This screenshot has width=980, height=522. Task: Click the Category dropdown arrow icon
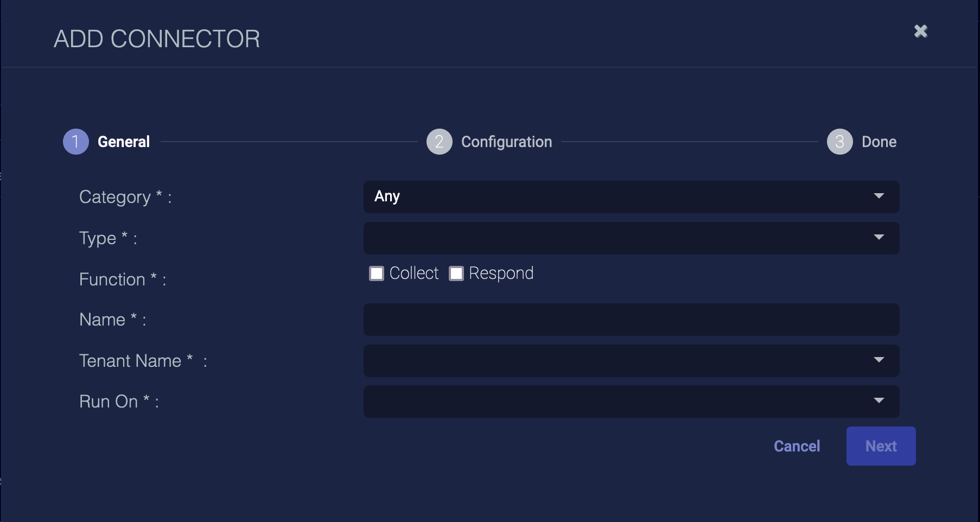879,196
